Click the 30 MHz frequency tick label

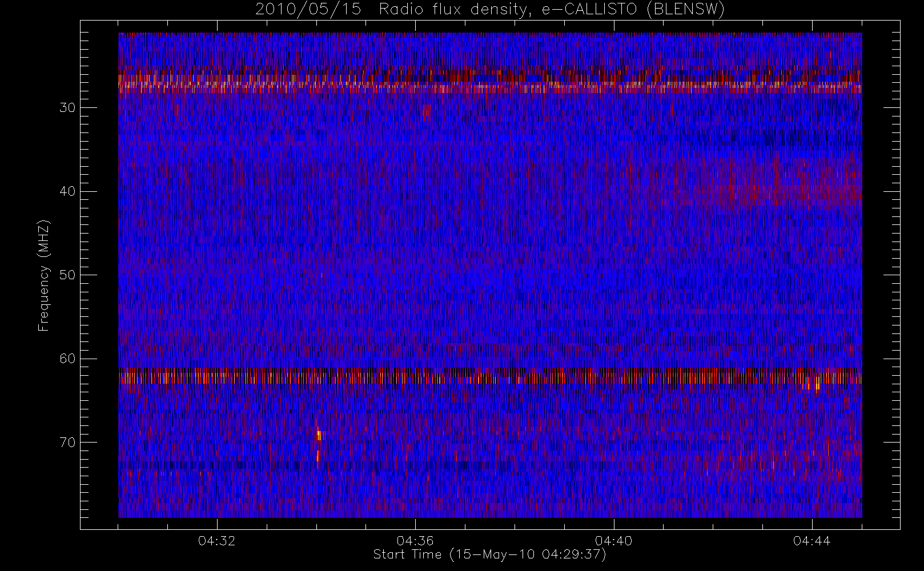(67, 107)
